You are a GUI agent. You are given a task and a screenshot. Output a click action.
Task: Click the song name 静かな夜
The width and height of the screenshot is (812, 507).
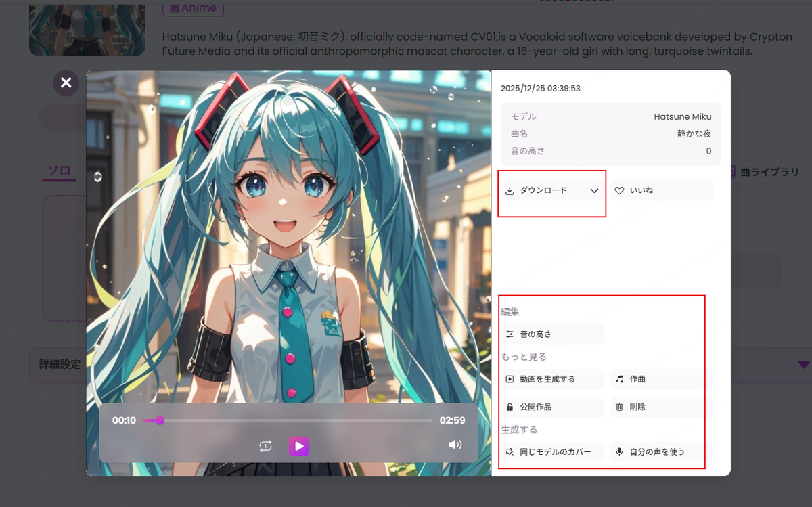[x=694, y=134]
